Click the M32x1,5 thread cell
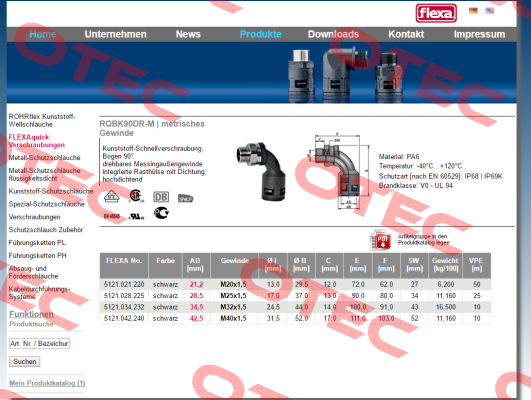The width and height of the screenshot is (531, 400). point(233,307)
